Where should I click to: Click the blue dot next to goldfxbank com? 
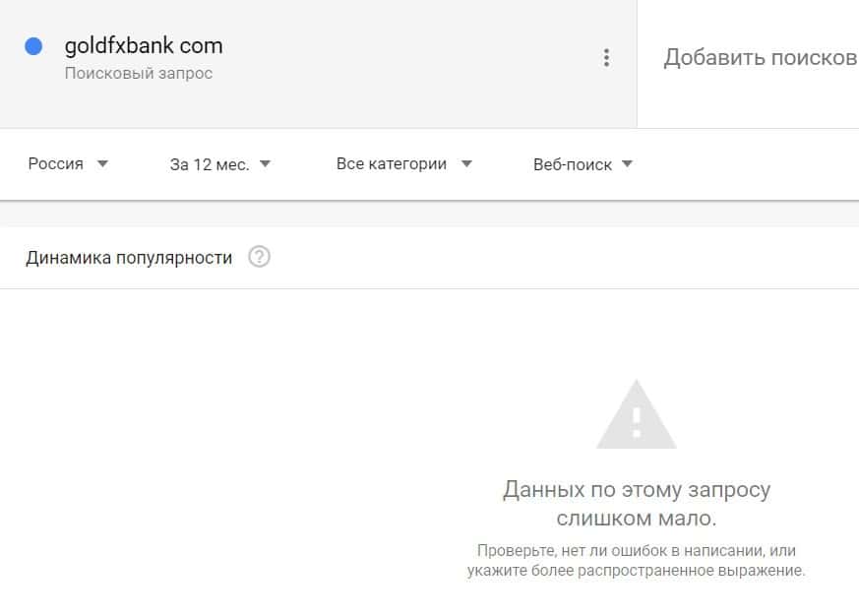pos(33,46)
